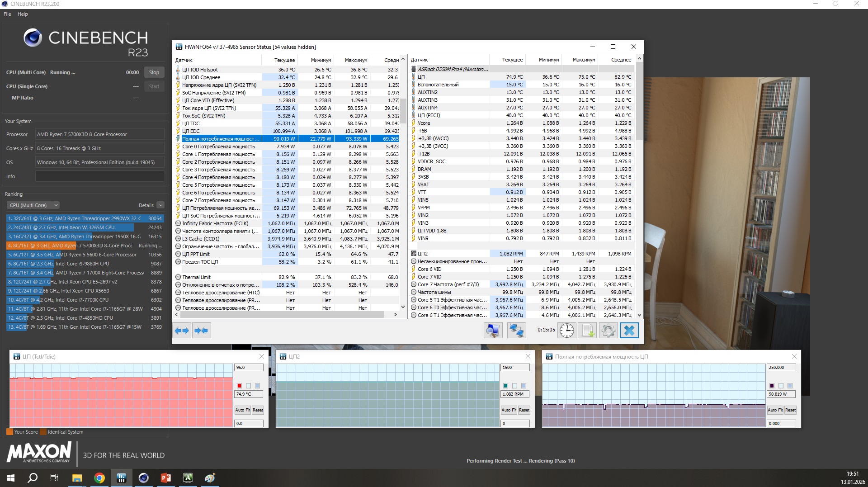Toggle the middle white checkbox in CPU temperature graph
This screenshot has height=487, width=868.
click(x=248, y=386)
